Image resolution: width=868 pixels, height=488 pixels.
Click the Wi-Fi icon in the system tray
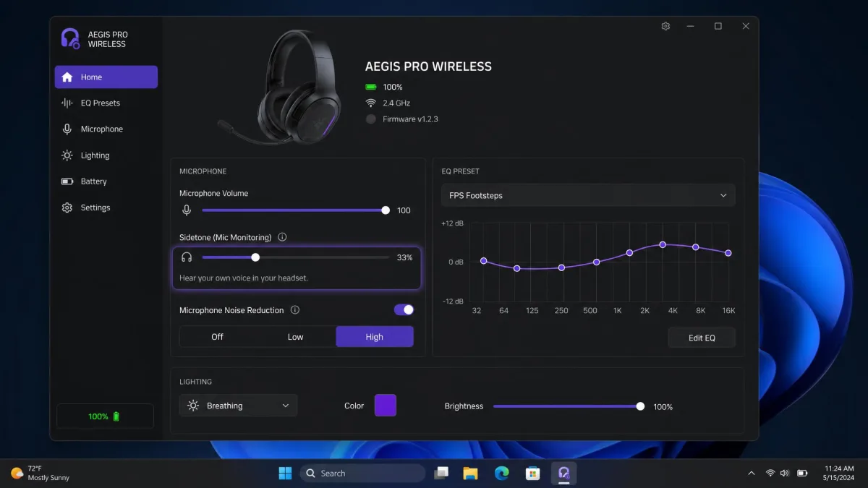(x=770, y=473)
